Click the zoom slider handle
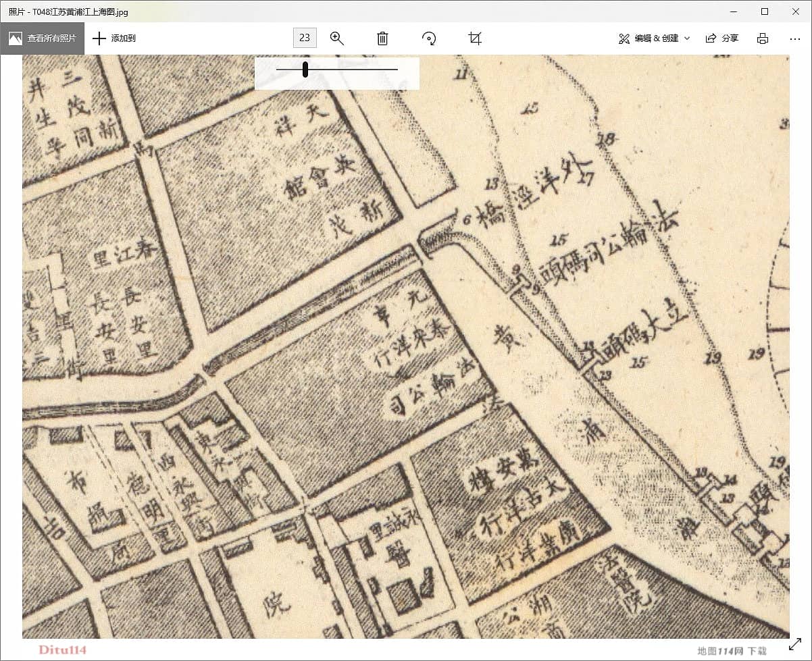Image resolution: width=812 pixels, height=661 pixels. tap(305, 70)
